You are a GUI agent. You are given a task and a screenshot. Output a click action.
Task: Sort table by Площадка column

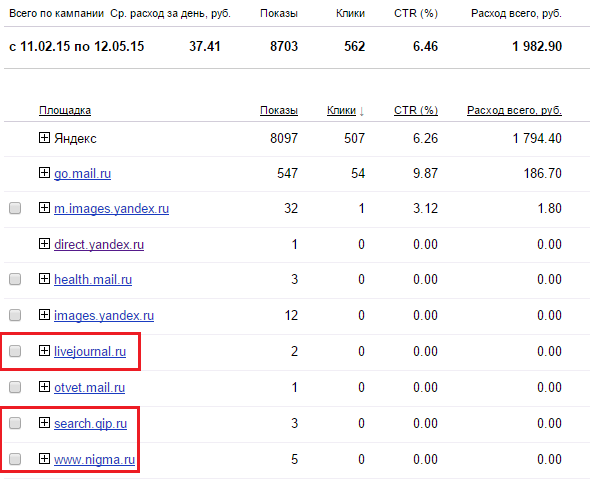click(65, 111)
